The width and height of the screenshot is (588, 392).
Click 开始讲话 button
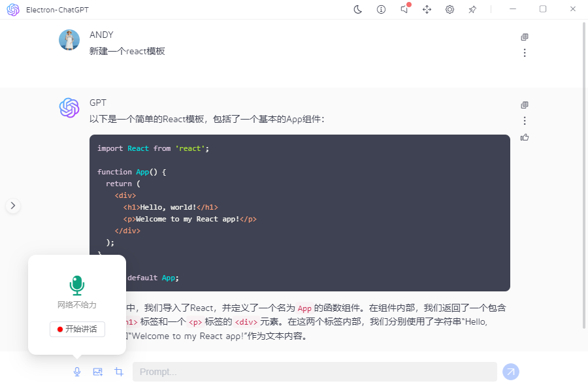point(77,329)
